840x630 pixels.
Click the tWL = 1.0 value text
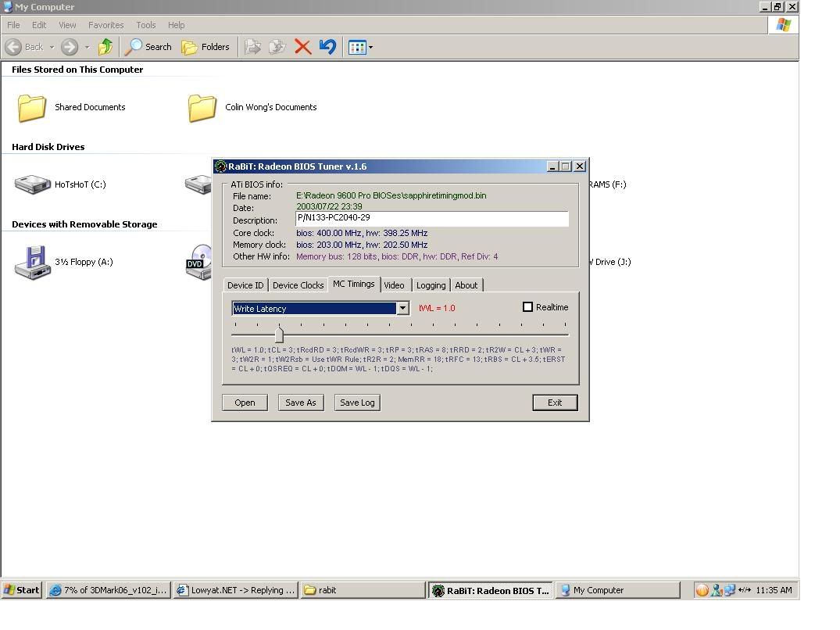coord(437,309)
